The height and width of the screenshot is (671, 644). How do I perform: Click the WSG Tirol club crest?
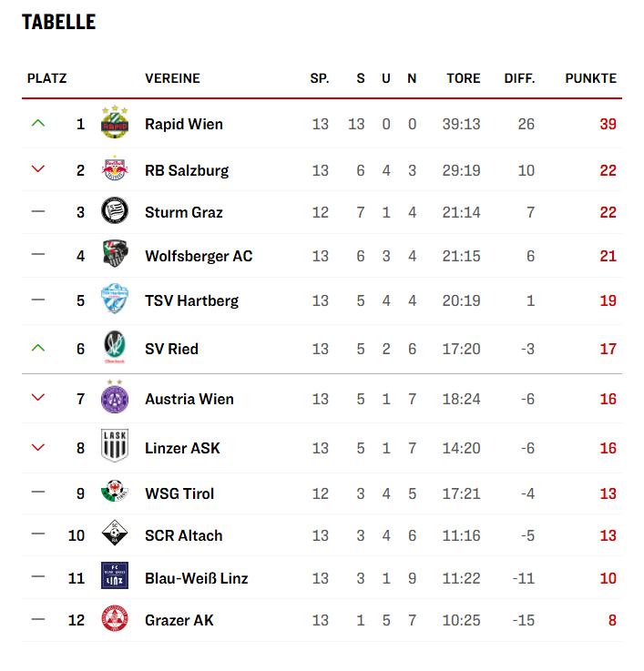[114, 493]
